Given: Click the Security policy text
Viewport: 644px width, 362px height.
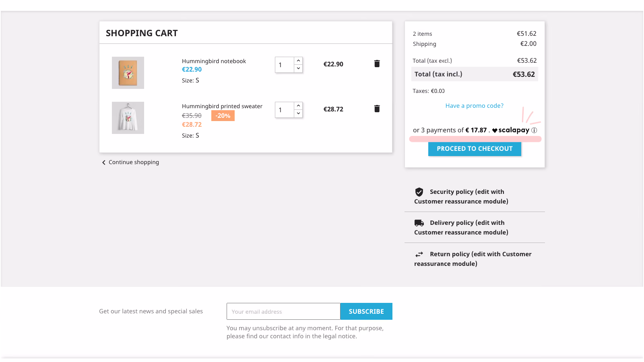Looking at the screenshot, I should coord(461,197).
